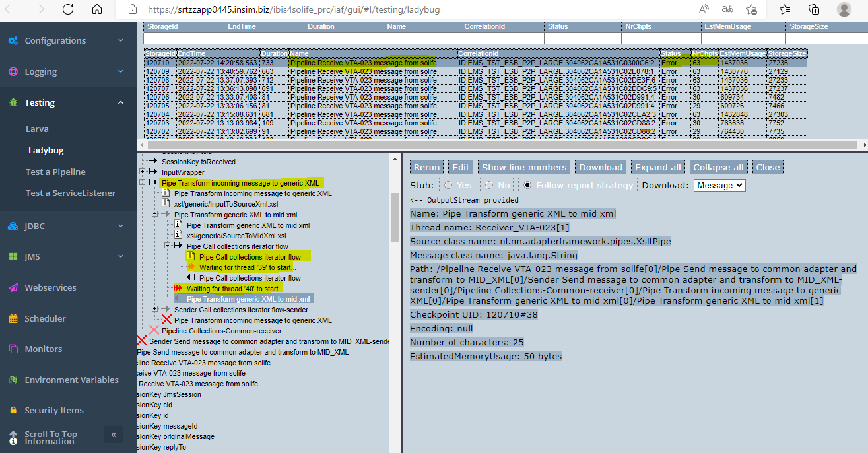This screenshot has width=868, height=453.
Task: Collapse the sidebar with the double-chevron button
Action: pyautogui.click(x=113, y=435)
